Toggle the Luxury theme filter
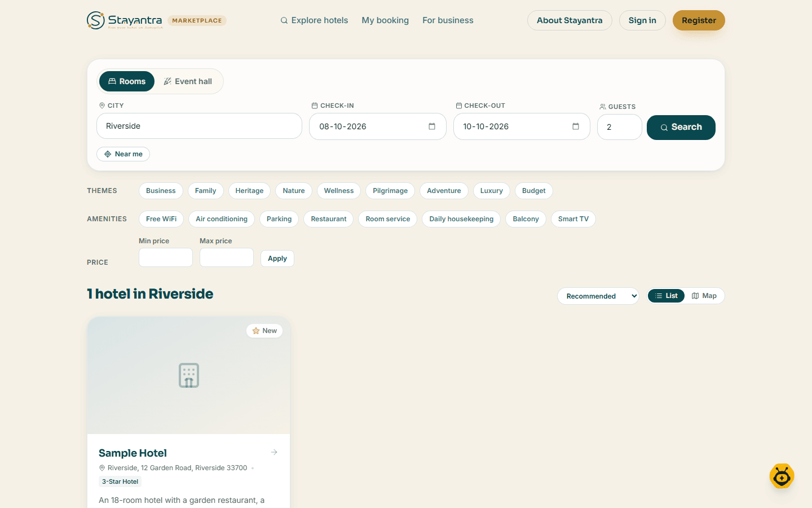 [492, 191]
